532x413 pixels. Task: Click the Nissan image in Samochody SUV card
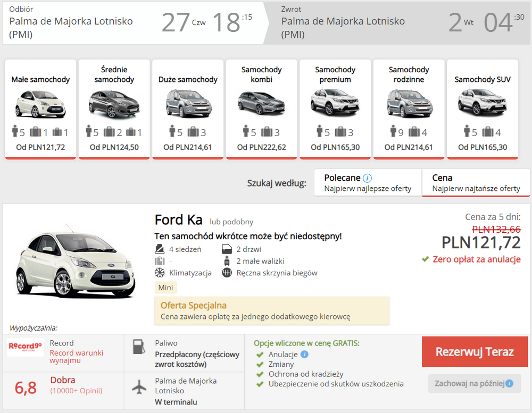click(483, 102)
